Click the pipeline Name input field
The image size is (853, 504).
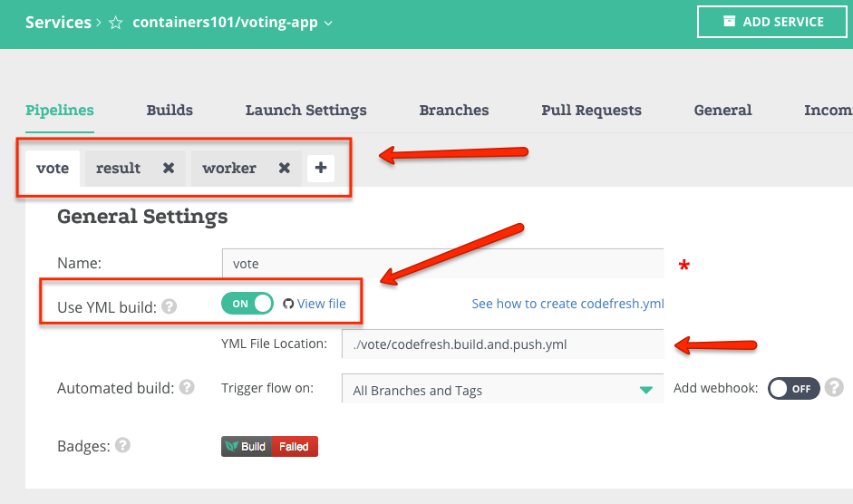coord(443,264)
